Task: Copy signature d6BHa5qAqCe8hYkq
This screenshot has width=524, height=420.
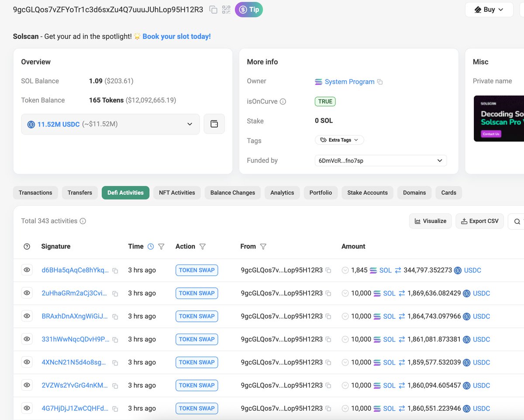Action: click(115, 271)
